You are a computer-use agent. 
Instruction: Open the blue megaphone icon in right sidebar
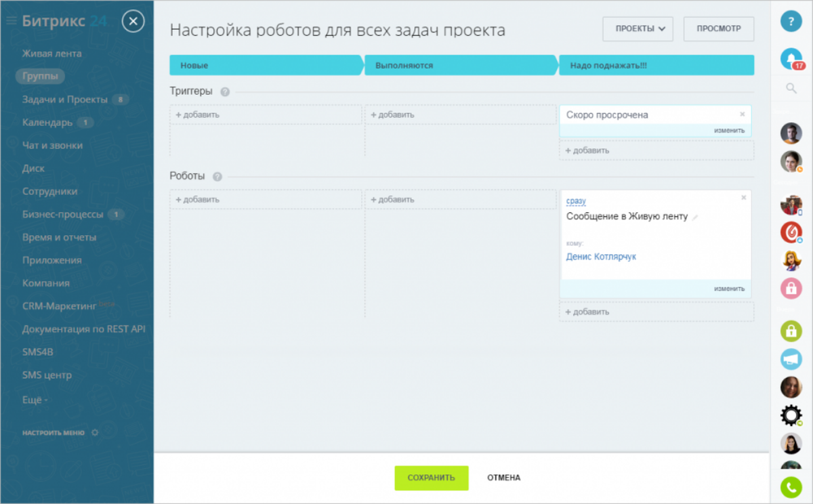point(790,359)
